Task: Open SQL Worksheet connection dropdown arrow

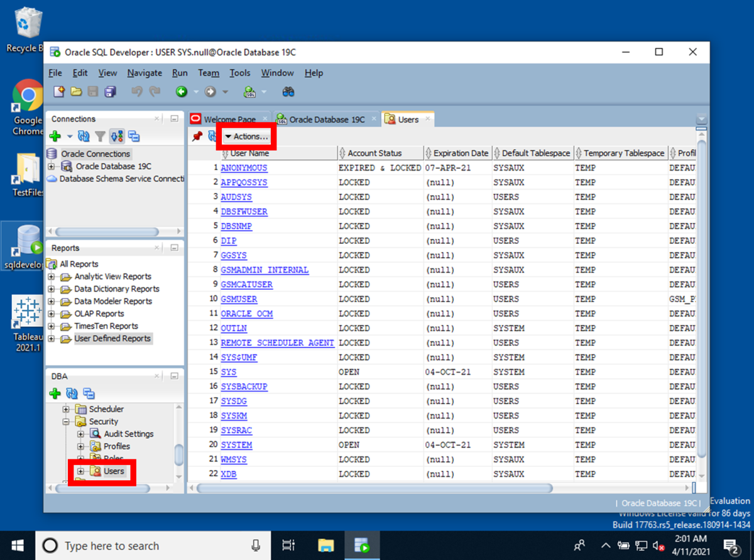Action: pos(263,92)
